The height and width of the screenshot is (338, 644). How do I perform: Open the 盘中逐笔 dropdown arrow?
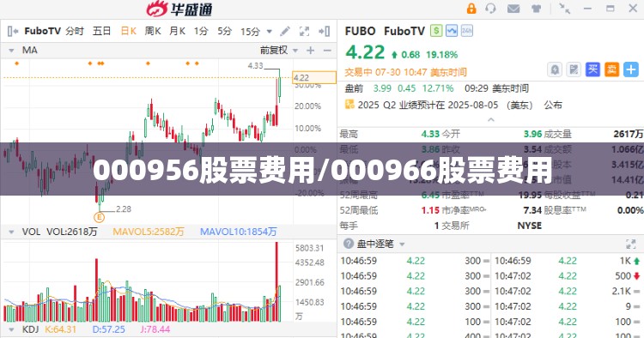(402, 244)
